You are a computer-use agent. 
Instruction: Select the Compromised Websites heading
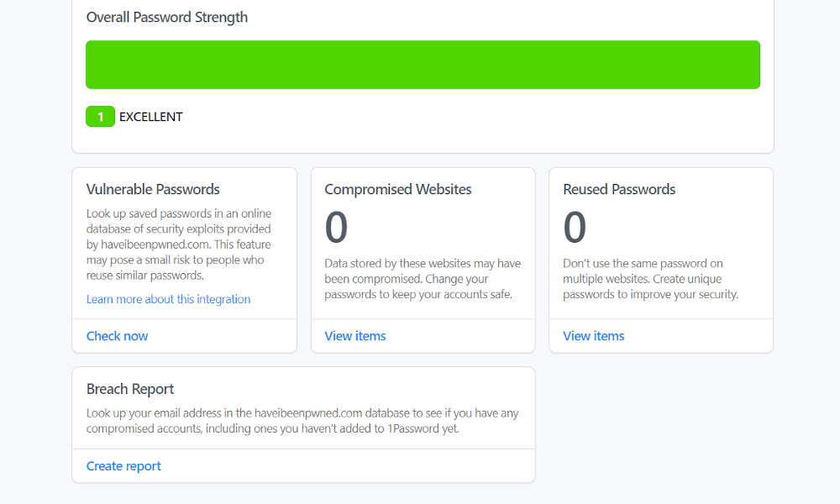pos(398,189)
